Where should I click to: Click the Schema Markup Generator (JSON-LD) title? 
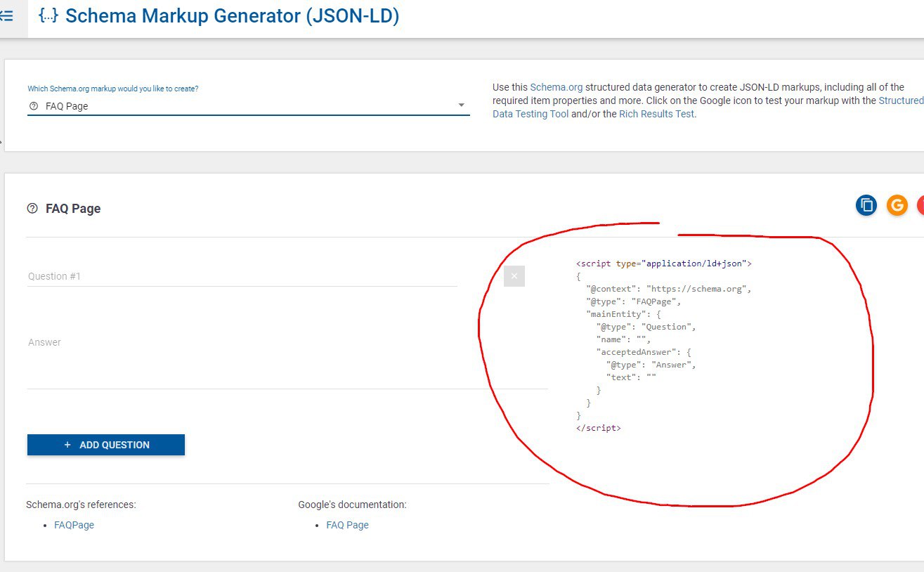pos(232,15)
